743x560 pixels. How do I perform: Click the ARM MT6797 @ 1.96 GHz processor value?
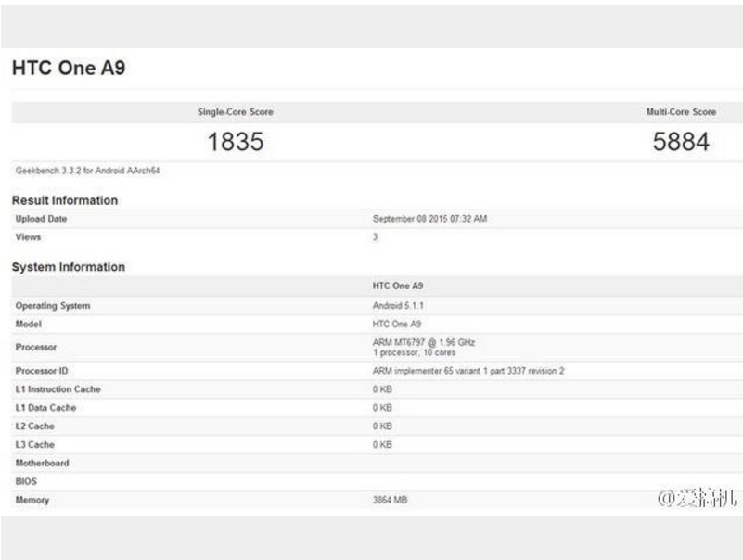click(x=424, y=342)
